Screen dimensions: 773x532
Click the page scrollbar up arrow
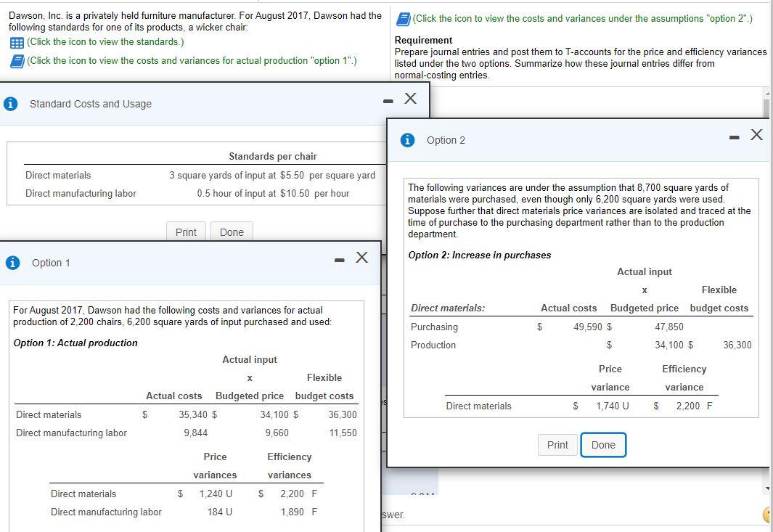click(766, 93)
